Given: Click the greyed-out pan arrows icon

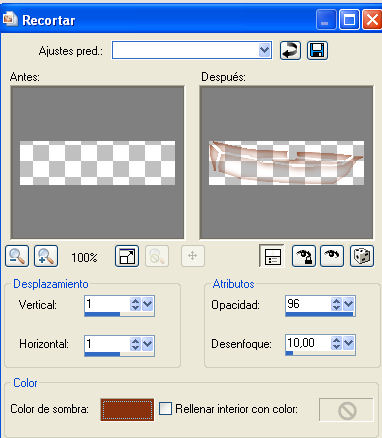Looking at the screenshot, I should pyautogui.click(x=193, y=256).
